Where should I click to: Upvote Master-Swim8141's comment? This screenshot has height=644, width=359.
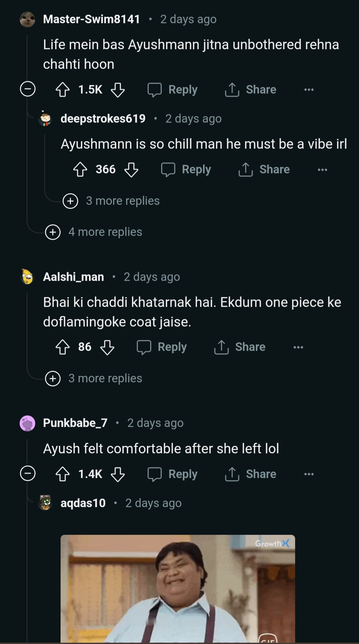point(63,90)
